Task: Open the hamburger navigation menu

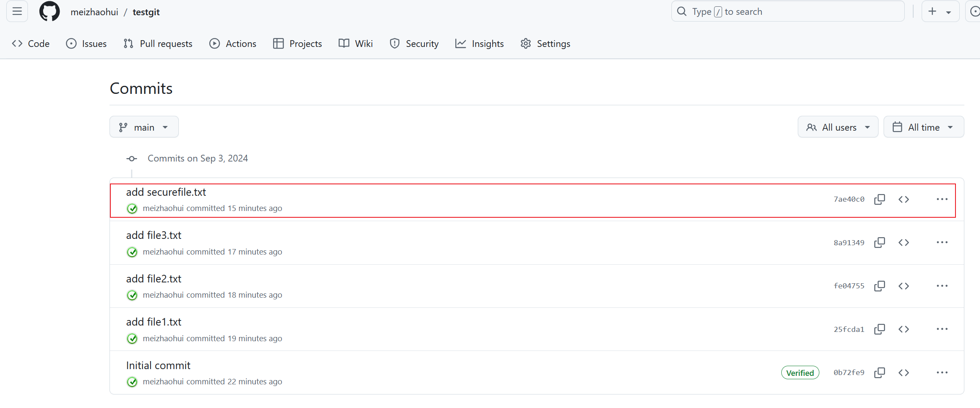Action: [x=16, y=11]
